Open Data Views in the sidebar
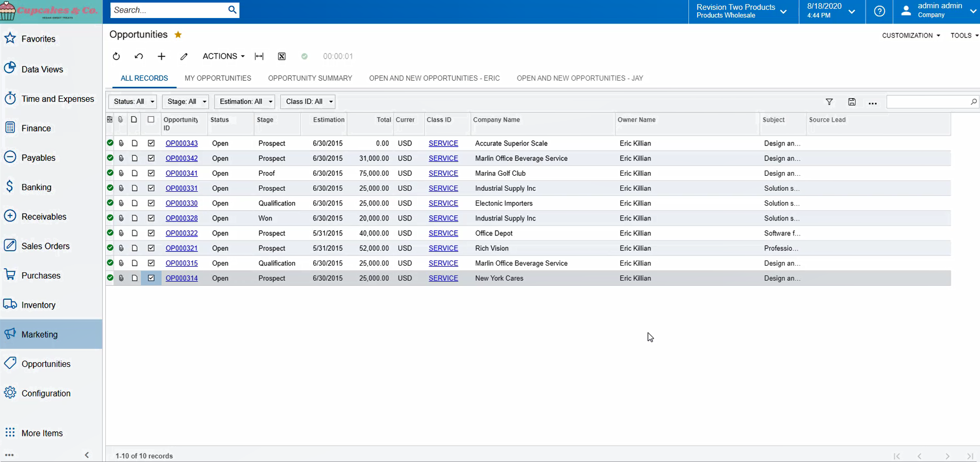 pyautogui.click(x=51, y=69)
